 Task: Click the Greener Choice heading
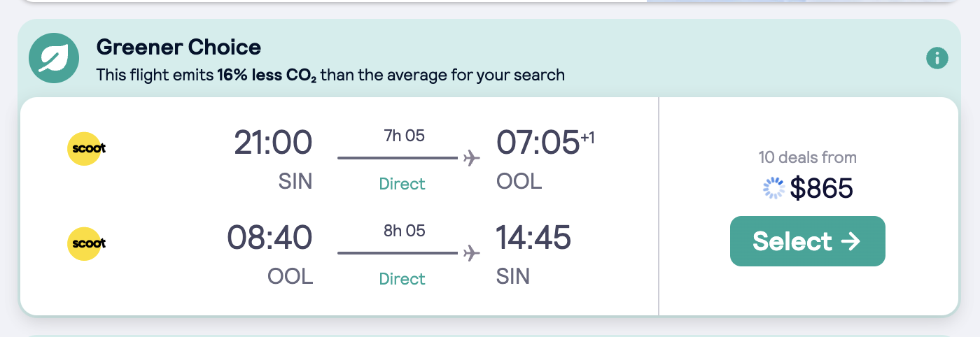click(178, 48)
